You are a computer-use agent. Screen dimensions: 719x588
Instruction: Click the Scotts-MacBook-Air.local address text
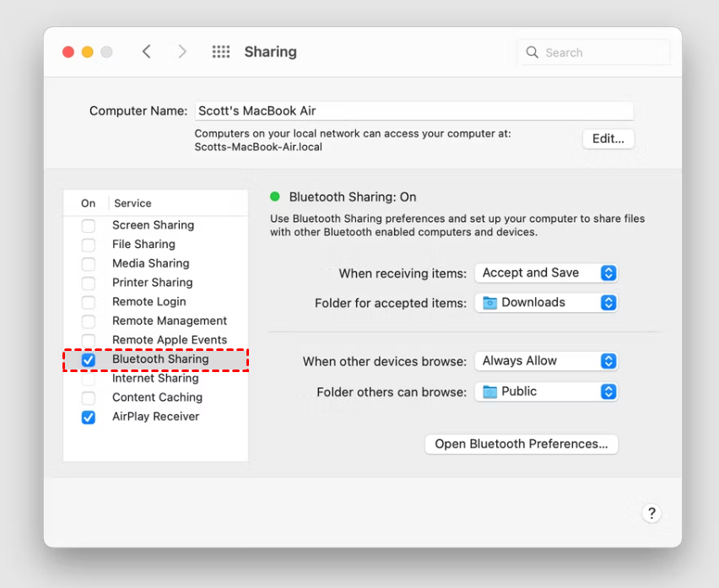(258, 147)
